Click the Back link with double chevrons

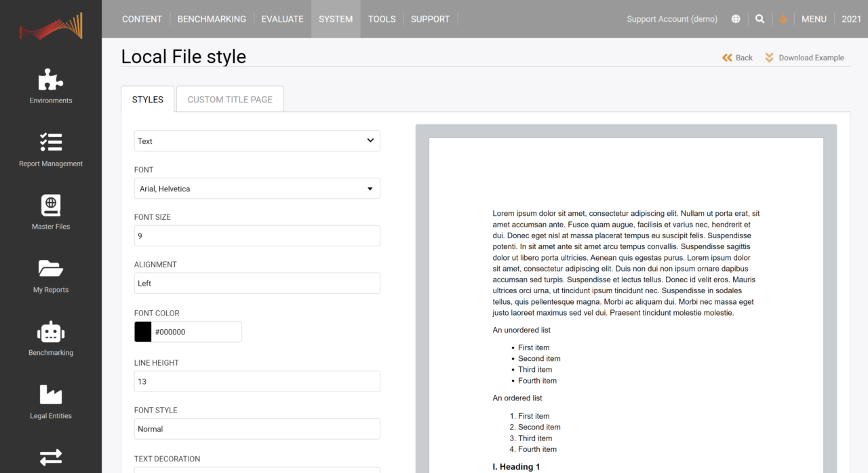[x=737, y=58]
